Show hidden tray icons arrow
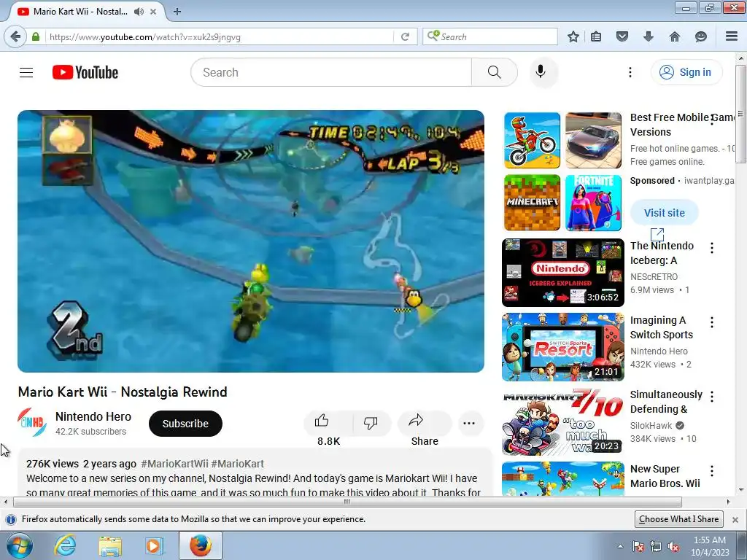 (620, 546)
